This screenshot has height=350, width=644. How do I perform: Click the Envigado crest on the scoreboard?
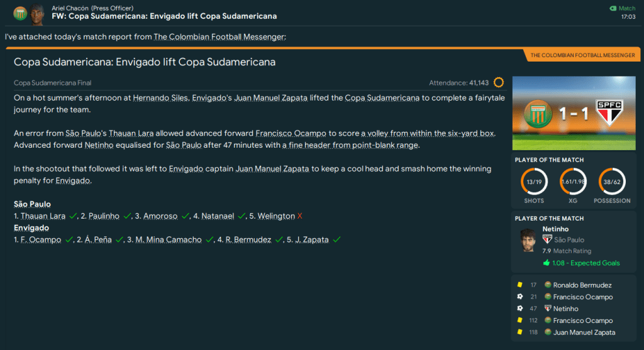(x=538, y=113)
